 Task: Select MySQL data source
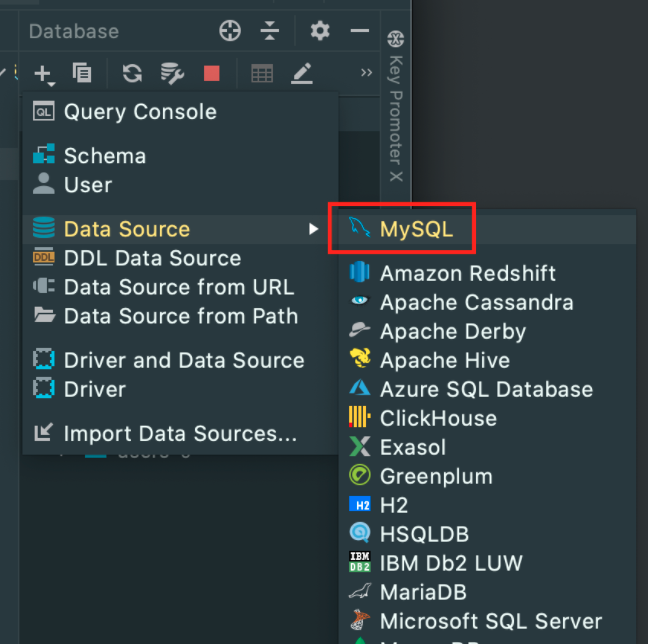(x=488, y=229)
